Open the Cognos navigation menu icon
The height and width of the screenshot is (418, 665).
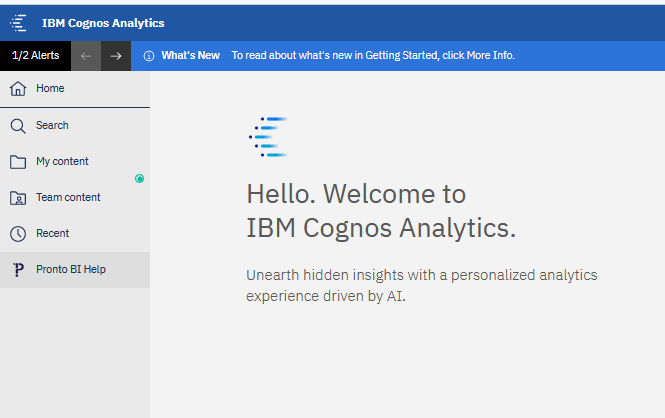19,23
